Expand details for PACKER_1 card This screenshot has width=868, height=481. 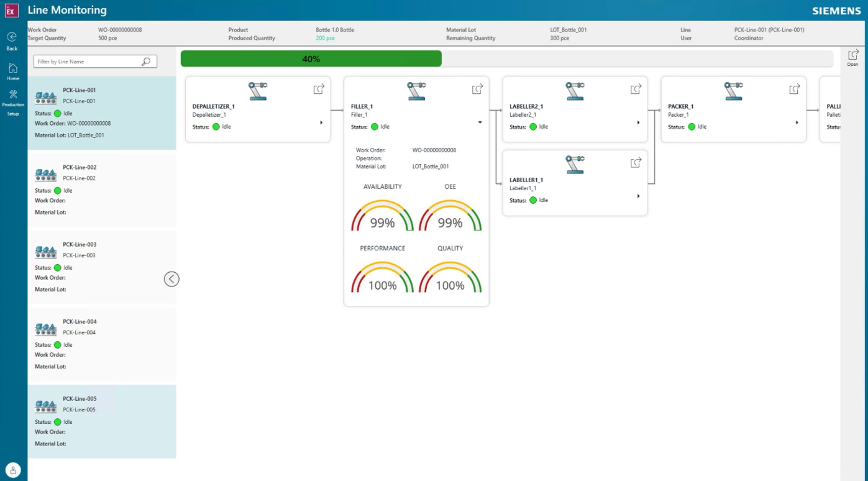pyautogui.click(x=797, y=123)
